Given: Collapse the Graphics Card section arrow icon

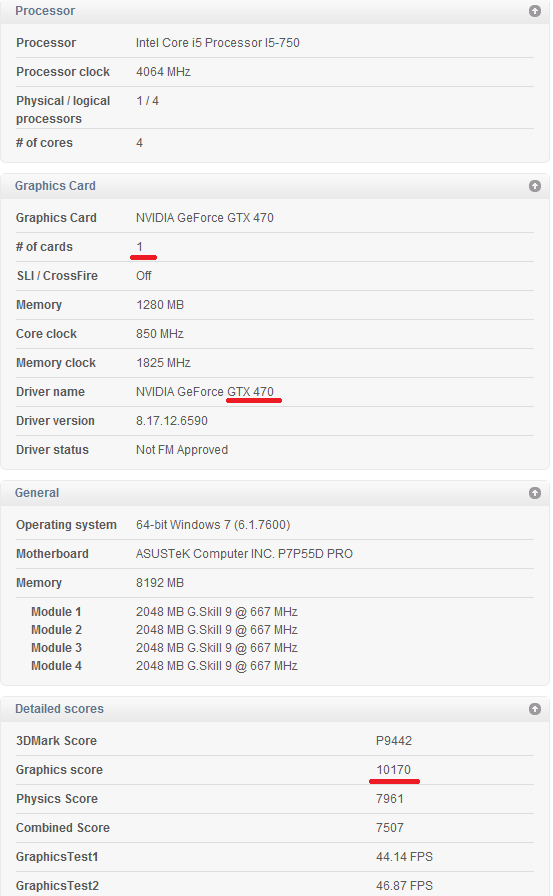Looking at the screenshot, I should coord(535,186).
